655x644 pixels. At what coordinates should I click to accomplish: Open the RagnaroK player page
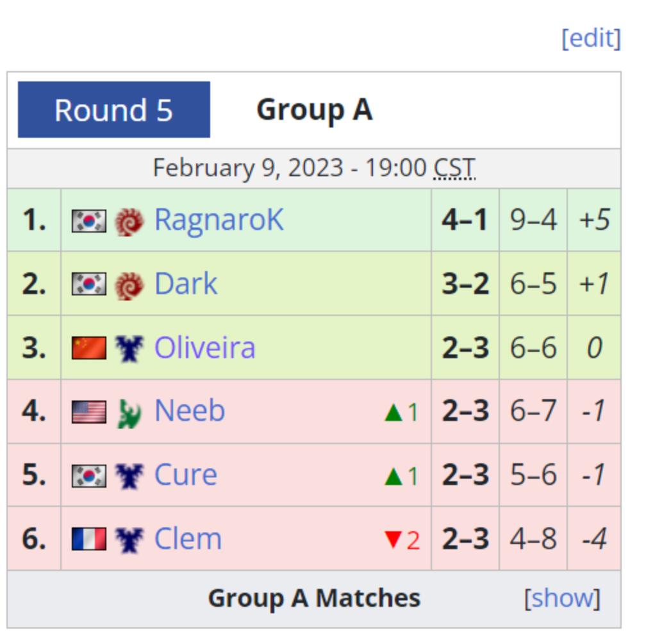pyautogui.click(x=219, y=220)
